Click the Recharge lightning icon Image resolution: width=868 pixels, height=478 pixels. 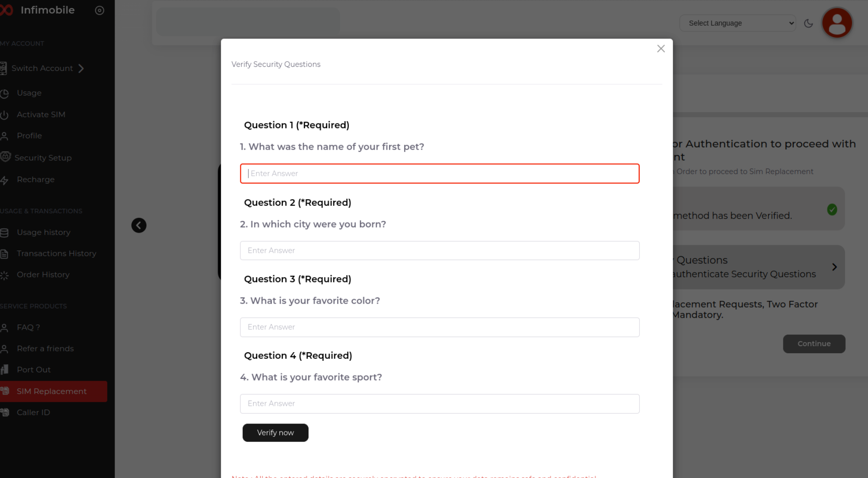(x=4, y=180)
